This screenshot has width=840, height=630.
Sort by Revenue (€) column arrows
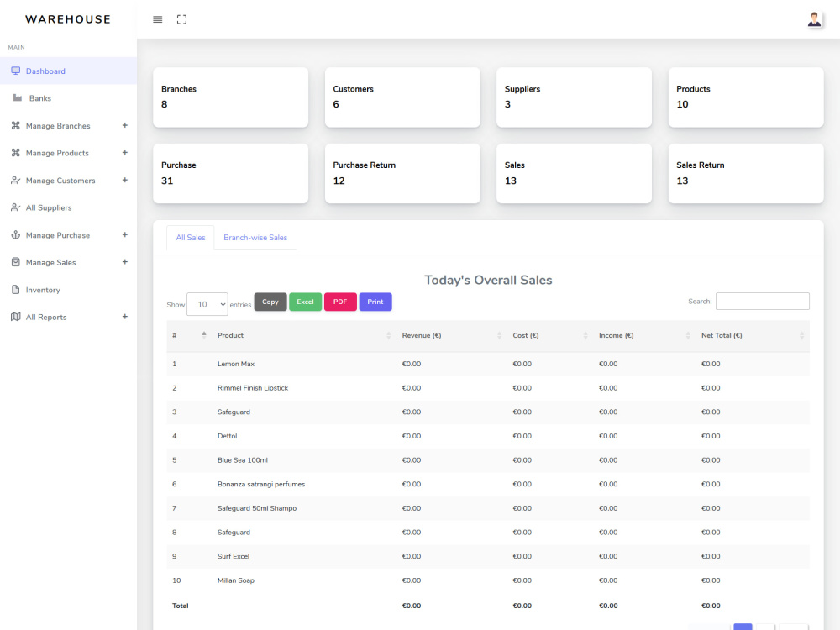pos(499,335)
